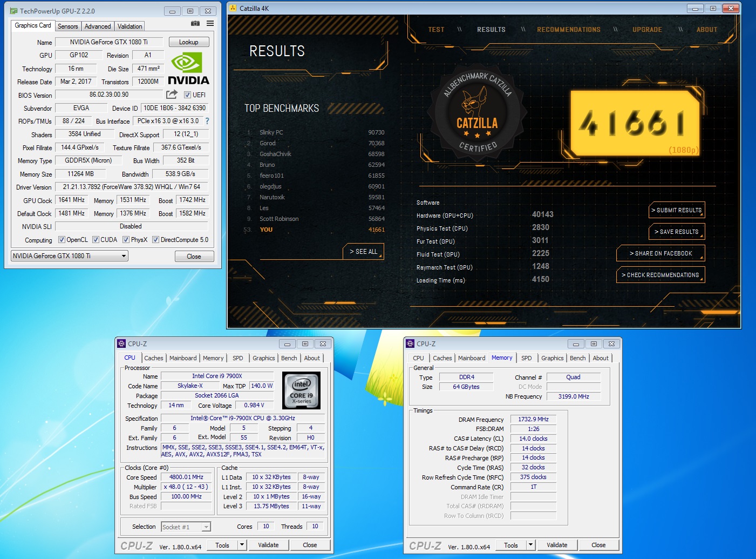
Task: Open the Validation tab in GPU-Z
Action: point(130,26)
